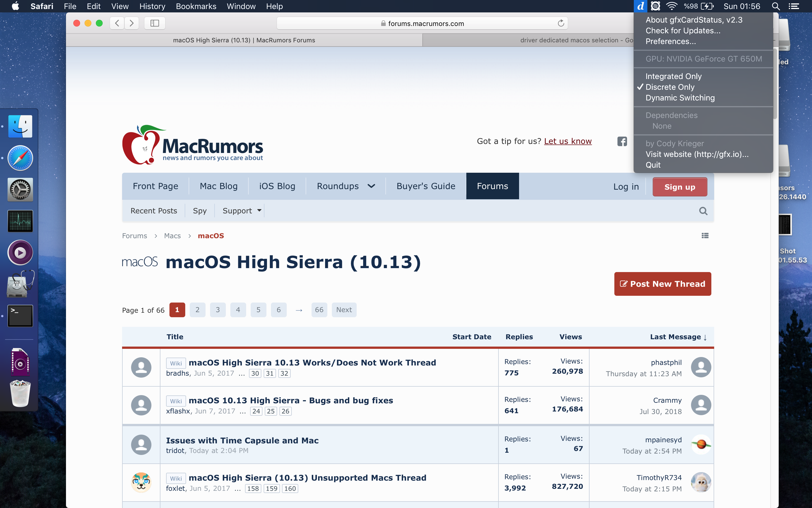Viewport: 812px width, 508px height.
Task: Open the Spy page
Action: 200,211
